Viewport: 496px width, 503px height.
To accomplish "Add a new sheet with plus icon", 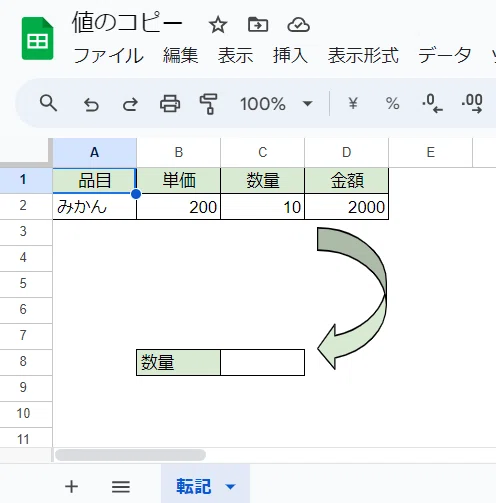I will click(71, 487).
